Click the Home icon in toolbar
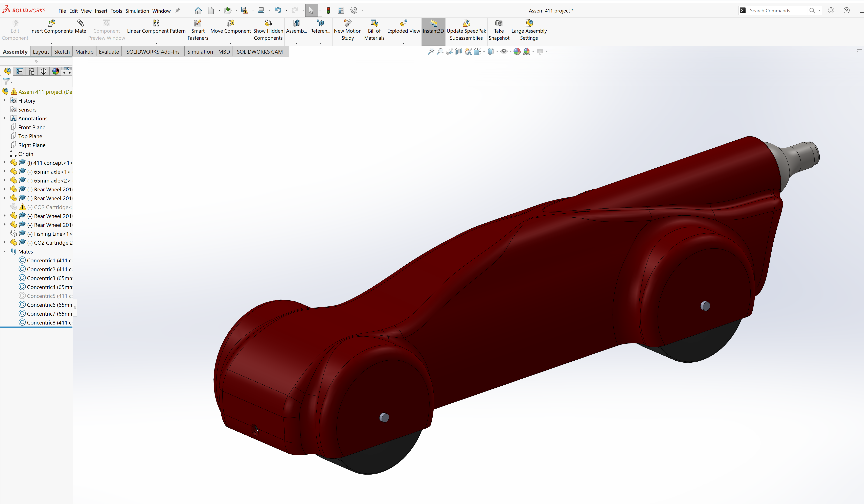This screenshot has width=864, height=504. click(198, 11)
